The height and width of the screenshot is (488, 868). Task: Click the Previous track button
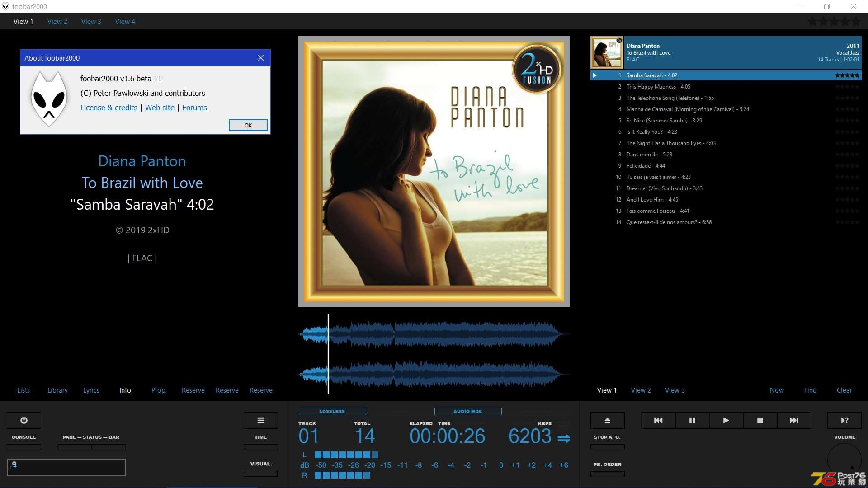click(658, 420)
